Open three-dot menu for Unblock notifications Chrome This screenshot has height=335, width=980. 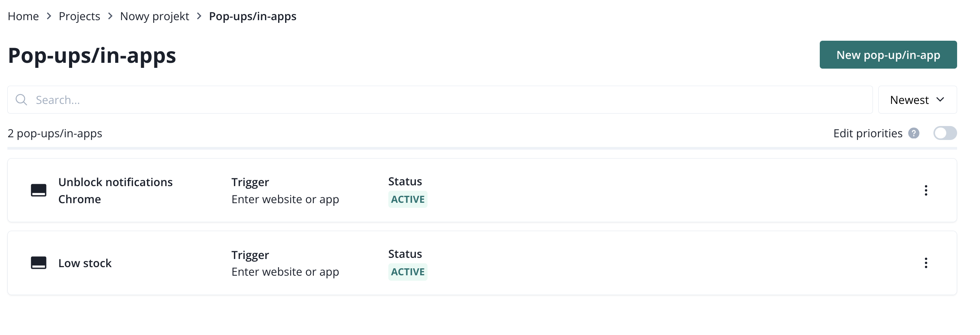pyautogui.click(x=926, y=190)
